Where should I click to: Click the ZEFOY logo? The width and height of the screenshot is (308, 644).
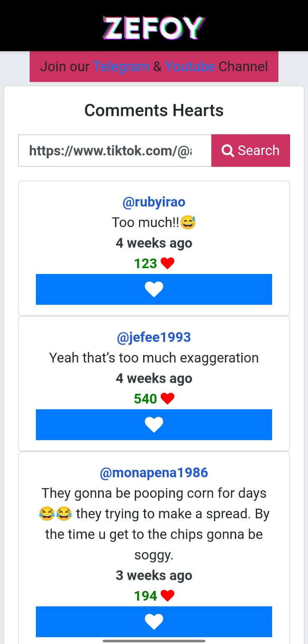154,28
